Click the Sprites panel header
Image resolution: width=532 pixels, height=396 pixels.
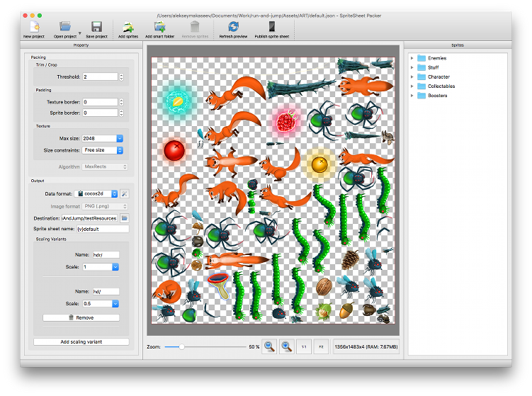[x=458, y=45]
